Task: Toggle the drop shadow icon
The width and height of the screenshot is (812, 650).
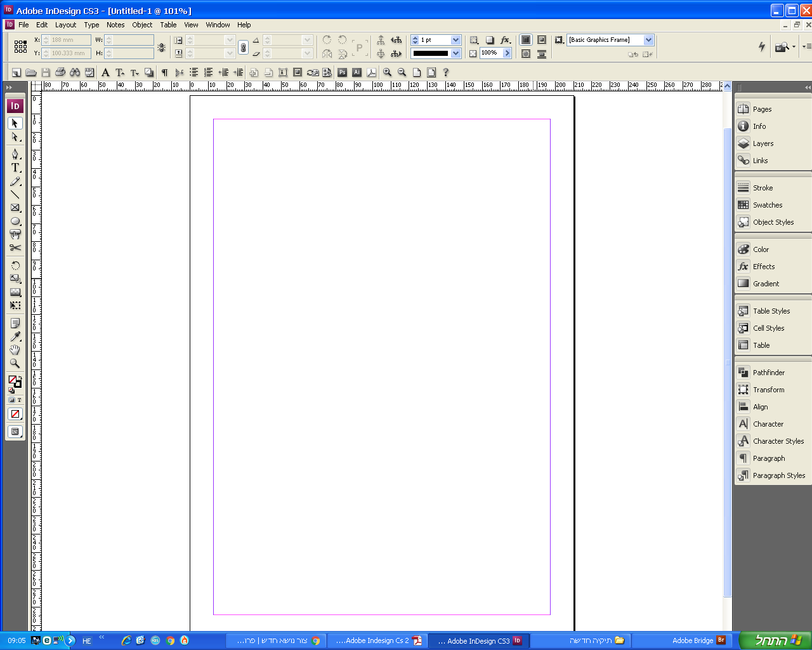Action: (490, 40)
